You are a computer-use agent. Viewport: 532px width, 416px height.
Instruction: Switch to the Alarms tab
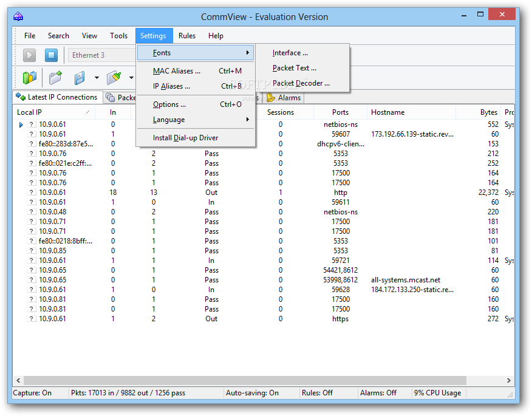pyautogui.click(x=284, y=98)
